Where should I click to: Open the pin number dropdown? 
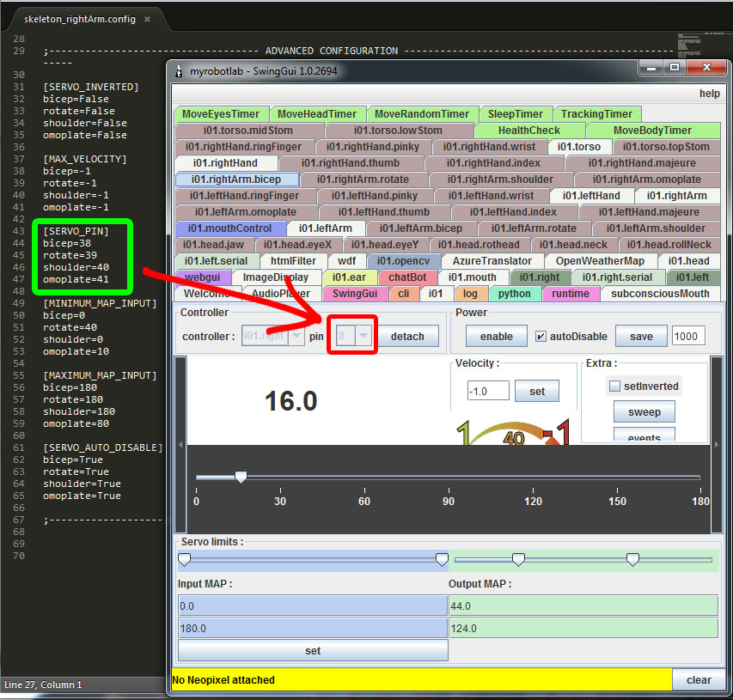(363, 336)
